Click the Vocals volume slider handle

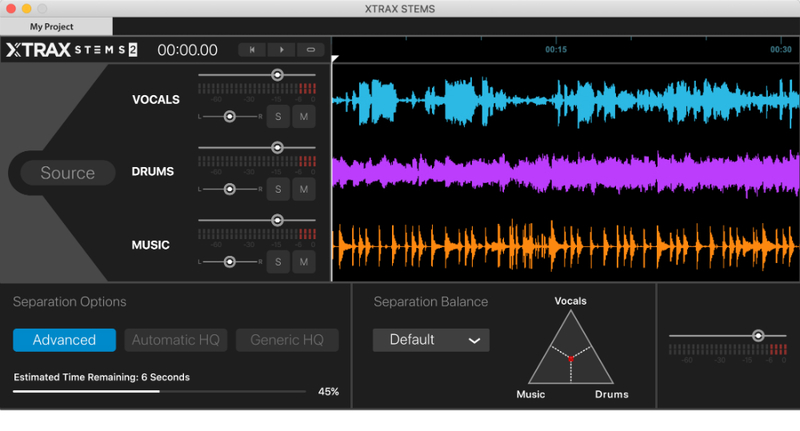coord(277,75)
